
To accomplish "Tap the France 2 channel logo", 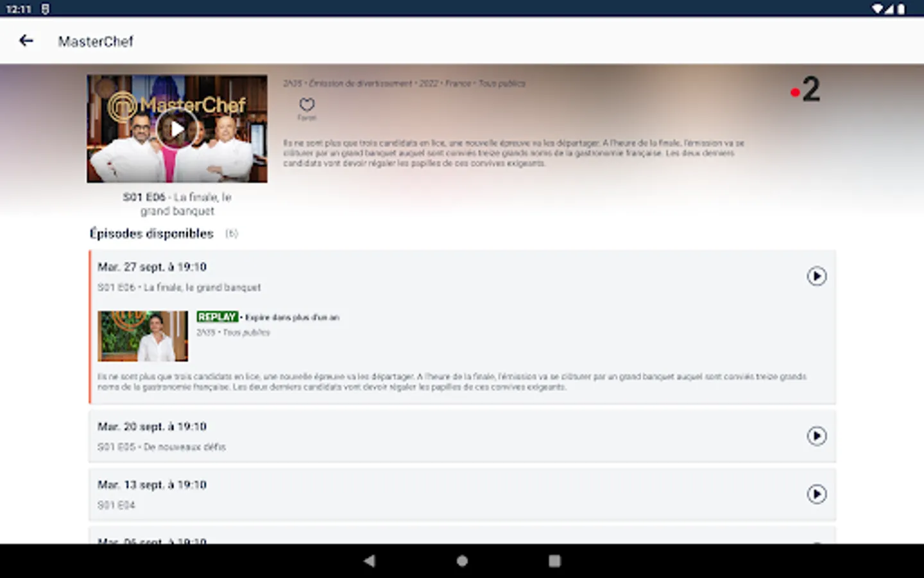I will tap(806, 89).
